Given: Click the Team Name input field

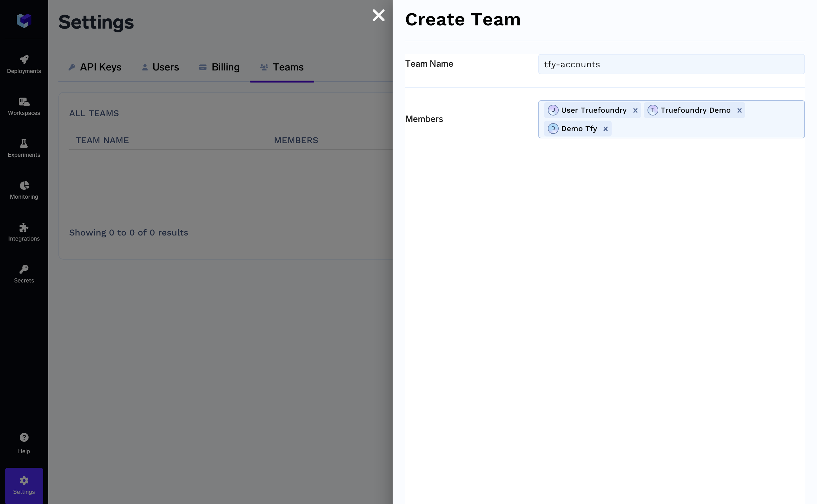Looking at the screenshot, I should click(671, 64).
